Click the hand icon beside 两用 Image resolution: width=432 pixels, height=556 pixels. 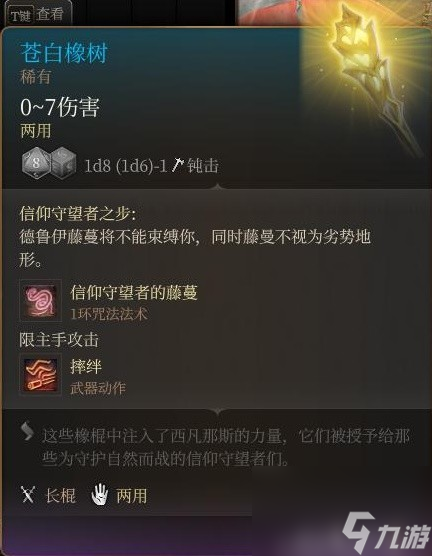click(x=100, y=494)
